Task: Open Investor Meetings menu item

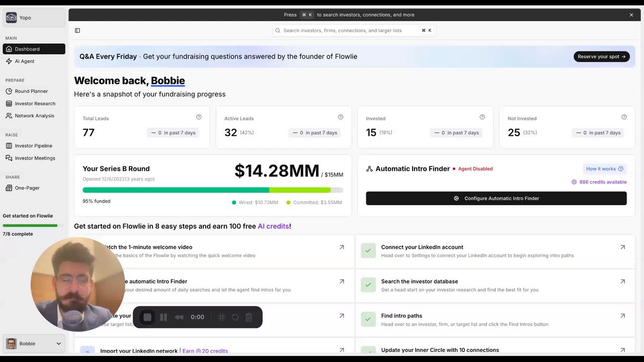Action: [34, 157]
